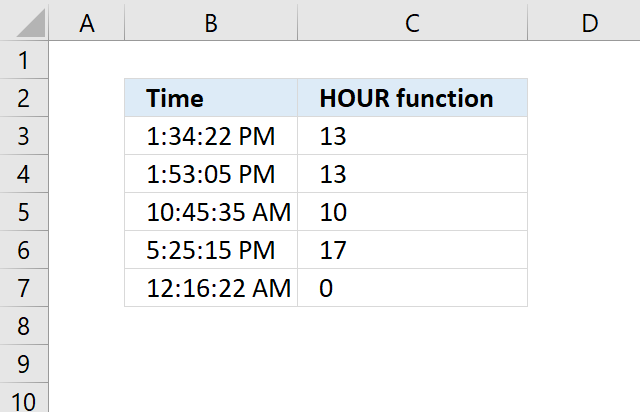Select row 5 header
The image size is (640, 412).
[x=24, y=212]
